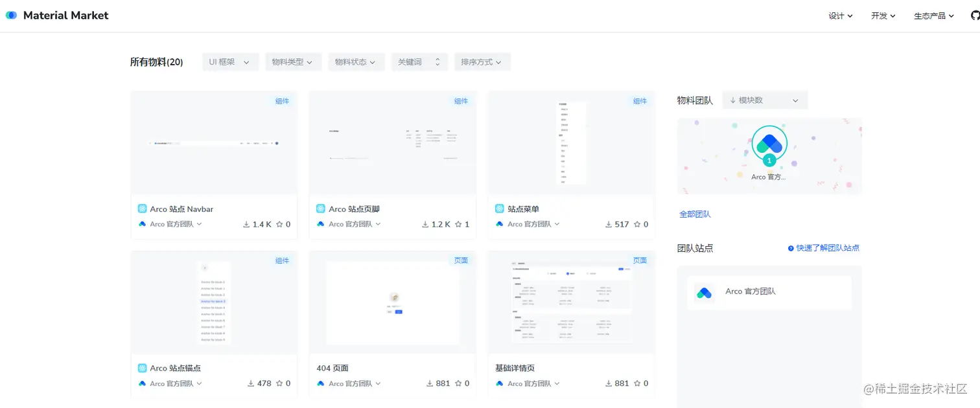Screen dimensions: 980x408
Task: Click the 团队站点 heading
Action: point(695,248)
